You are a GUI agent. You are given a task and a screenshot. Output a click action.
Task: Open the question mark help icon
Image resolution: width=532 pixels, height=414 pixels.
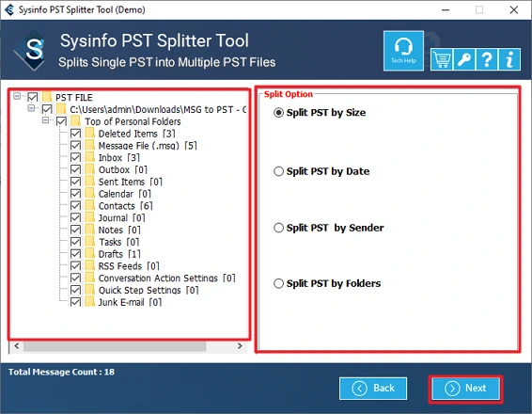click(x=487, y=59)
